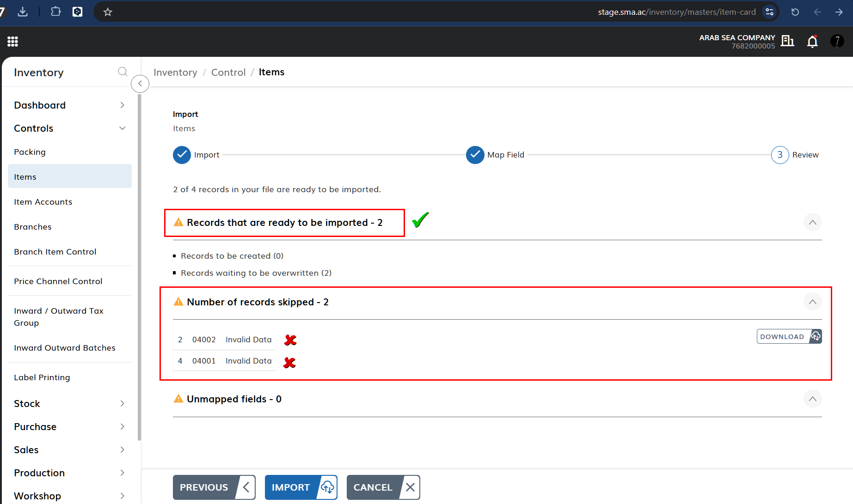Open Inward Outward Batches
Viewport: 853px width, 504px height.
click(x=69, y=348)
